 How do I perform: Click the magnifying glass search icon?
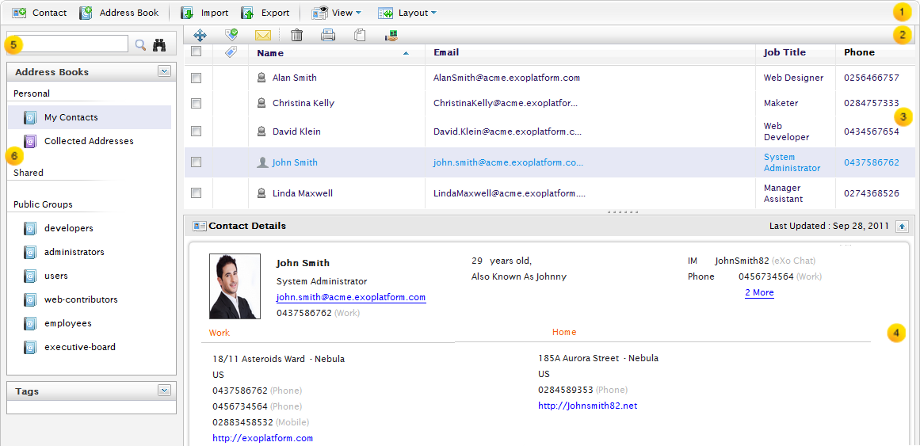140,45
